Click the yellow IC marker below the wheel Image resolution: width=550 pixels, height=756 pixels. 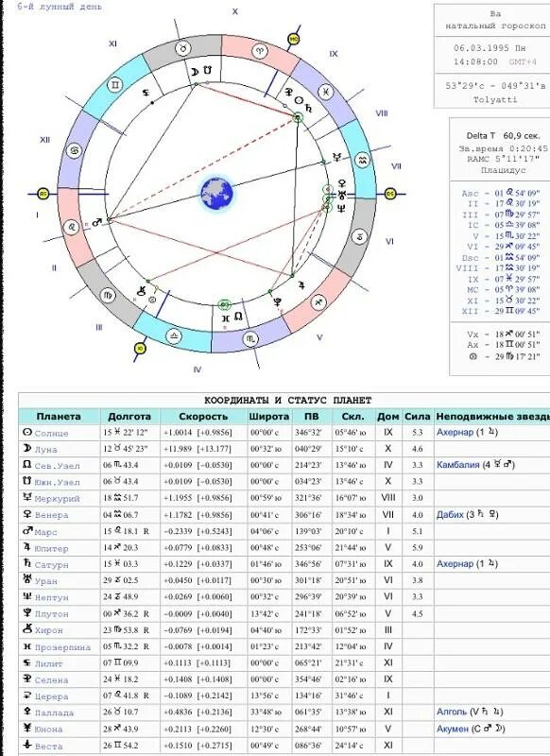point(140,348)
